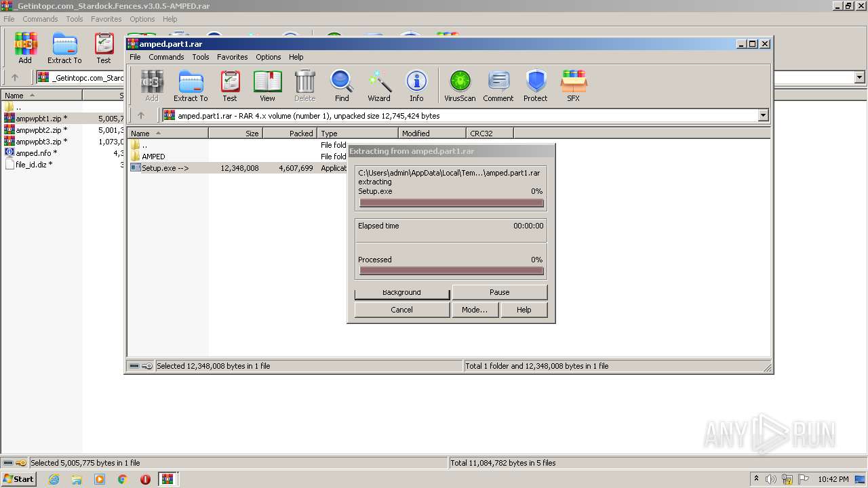This screenshot has height=488, width=868.
Task: Pause the extraction
Action: (x=499, y=292)
